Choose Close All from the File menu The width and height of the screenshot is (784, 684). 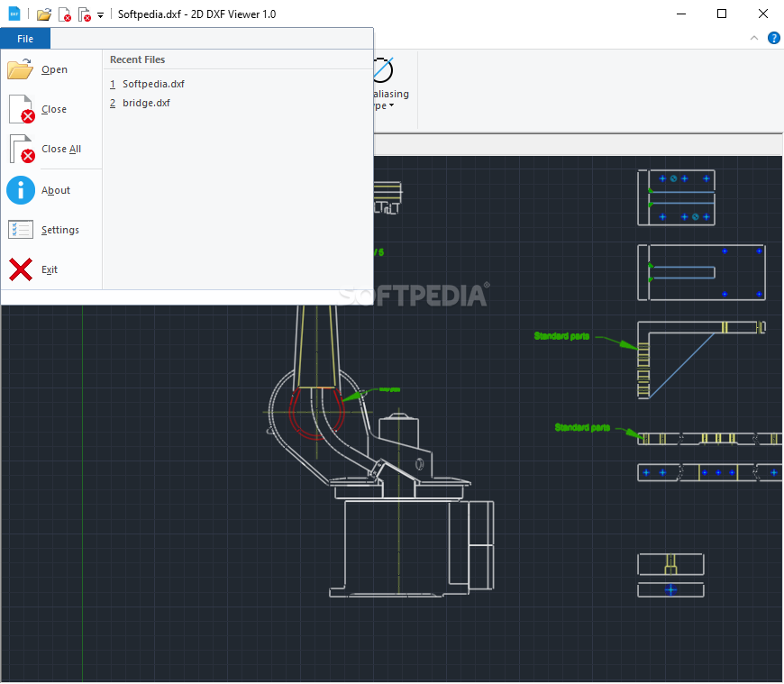[x=51, y=149]
